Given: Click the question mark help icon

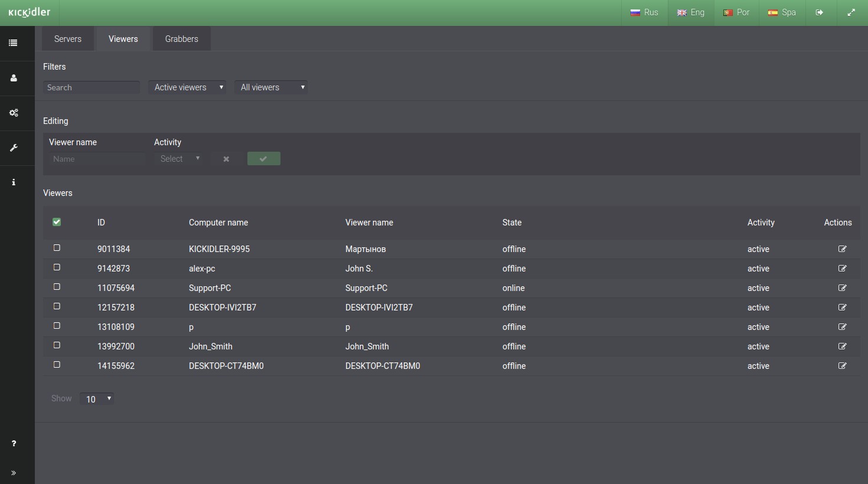Looking at the screenshot, I should coord(14,443).
